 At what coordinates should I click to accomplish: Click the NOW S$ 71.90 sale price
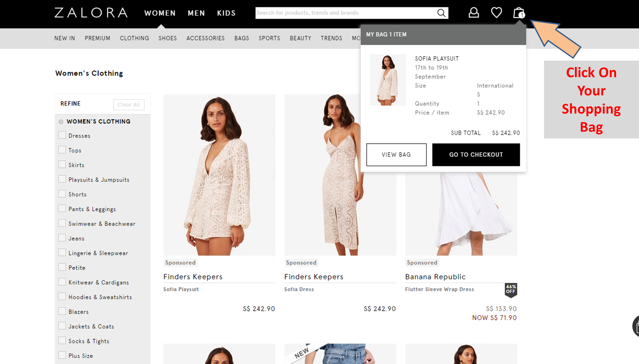tap(494, 318)
